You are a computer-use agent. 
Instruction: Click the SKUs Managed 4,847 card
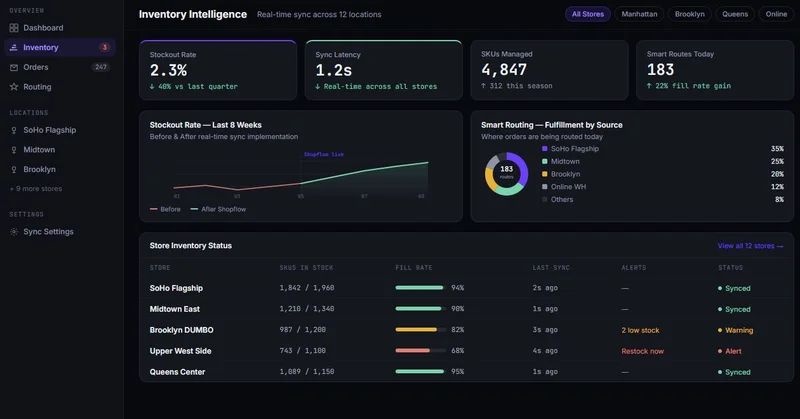[549, 70]
